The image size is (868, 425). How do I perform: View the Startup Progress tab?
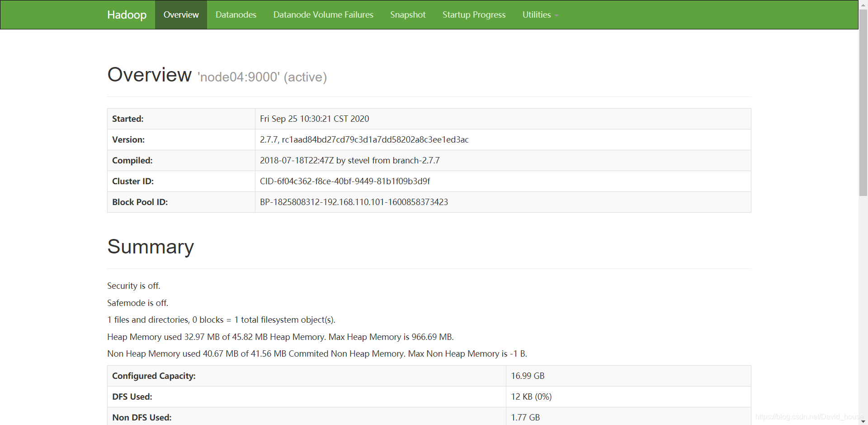click(x=474, y=15)
